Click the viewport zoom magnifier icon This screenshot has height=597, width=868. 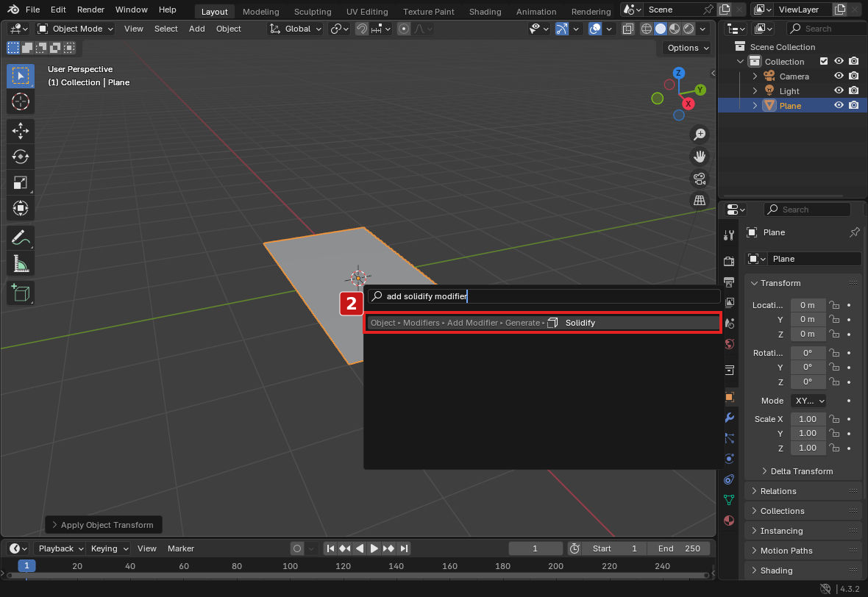pos(700,135)
